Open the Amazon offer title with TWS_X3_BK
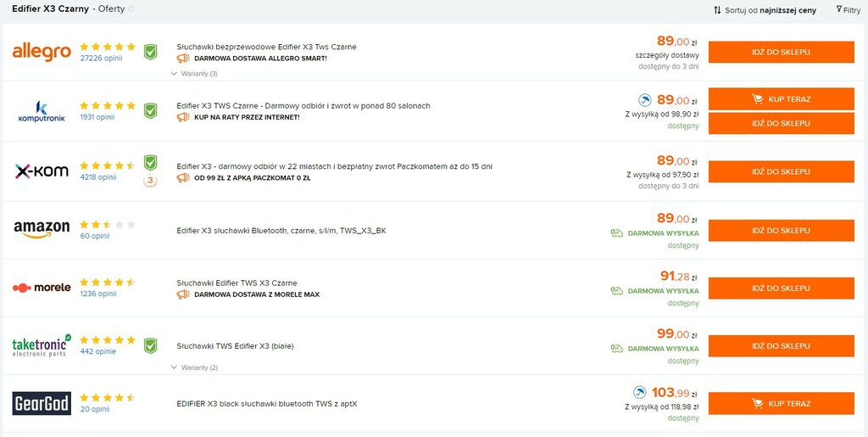 point(281,231)
